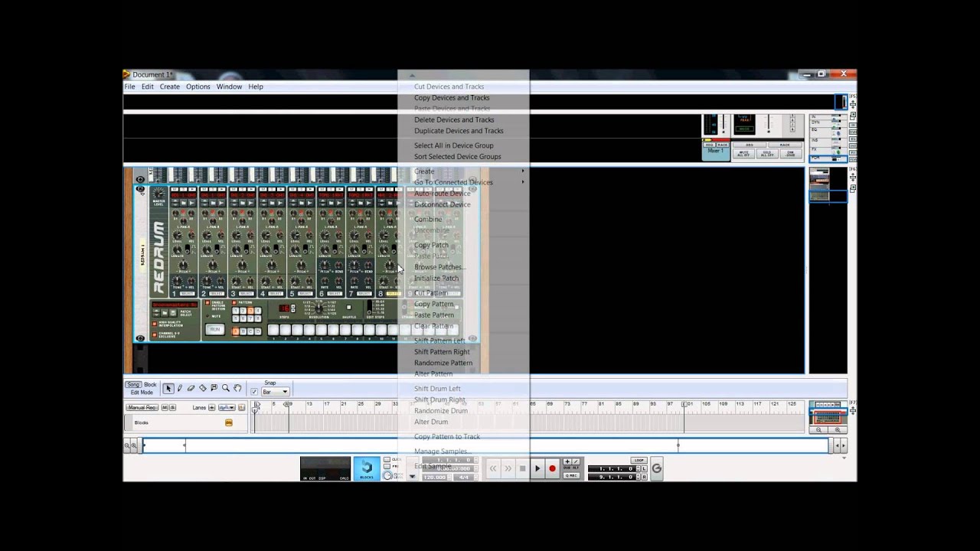
Task: Toggle Enable Pattern Section on Redrum
Action: click(207, 302)
